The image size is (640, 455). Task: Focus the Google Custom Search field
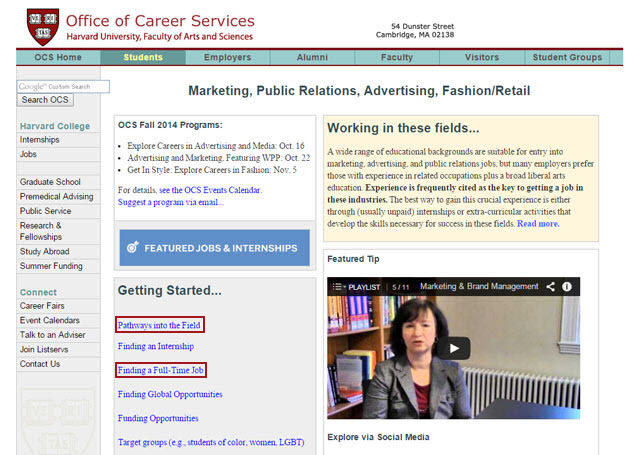[63, 87]
